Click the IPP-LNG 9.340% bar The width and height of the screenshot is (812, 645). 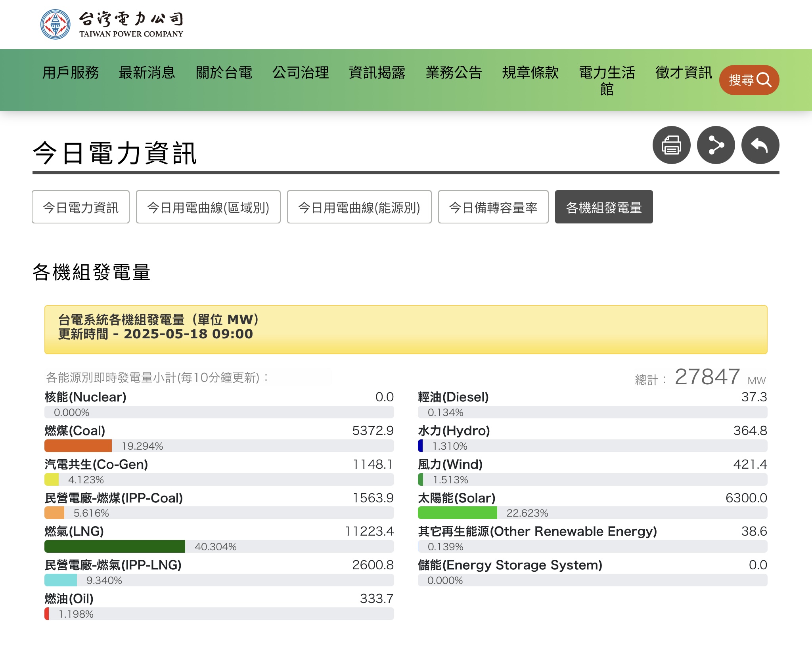(x=219, y=580)
